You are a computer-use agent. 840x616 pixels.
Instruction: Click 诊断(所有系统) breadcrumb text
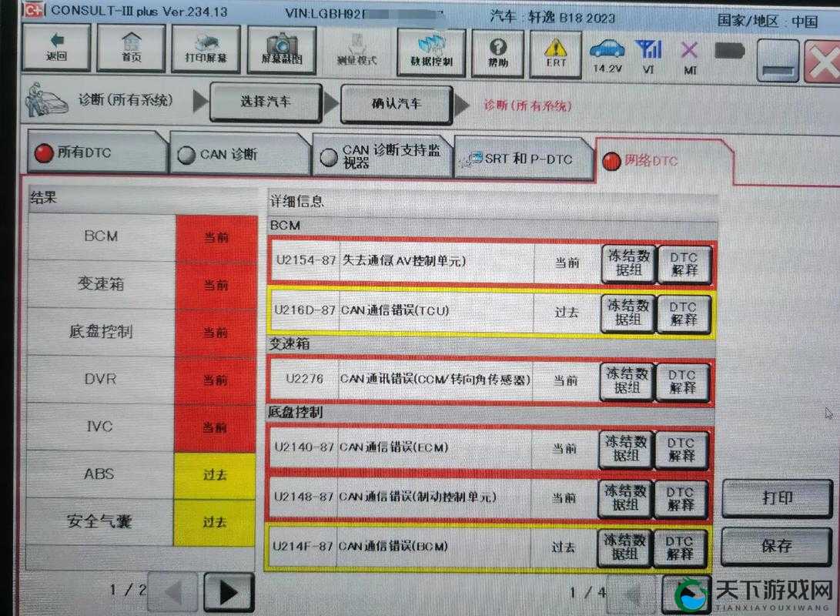527,105
